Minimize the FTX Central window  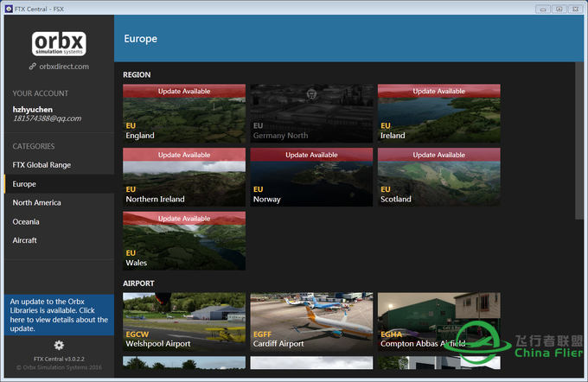coord(543,9)
